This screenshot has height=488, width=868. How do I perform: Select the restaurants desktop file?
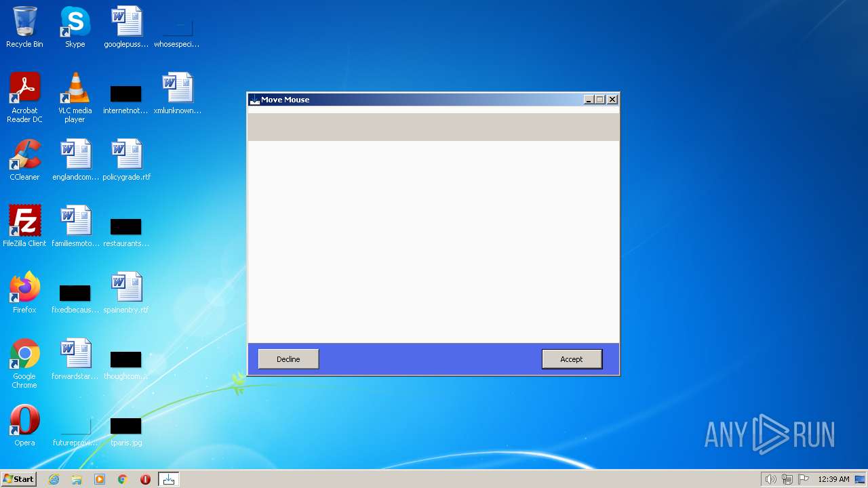coord(126,232)
